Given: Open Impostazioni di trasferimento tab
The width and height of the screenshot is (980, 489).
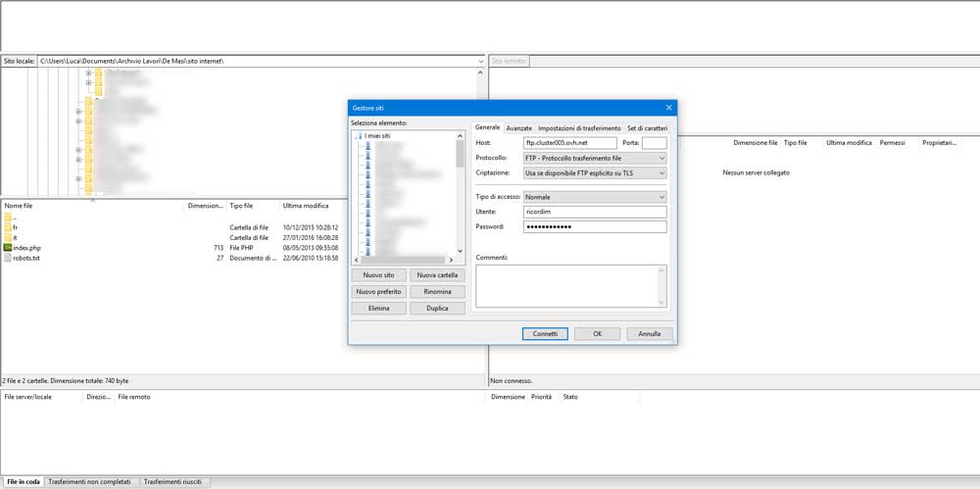Looking at the screenshot, I should 579,128.
